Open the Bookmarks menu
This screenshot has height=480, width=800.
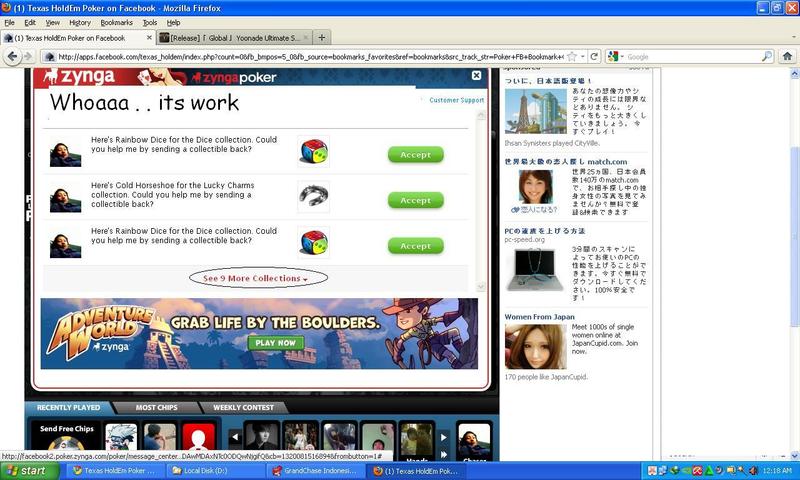tap(116, 22)
